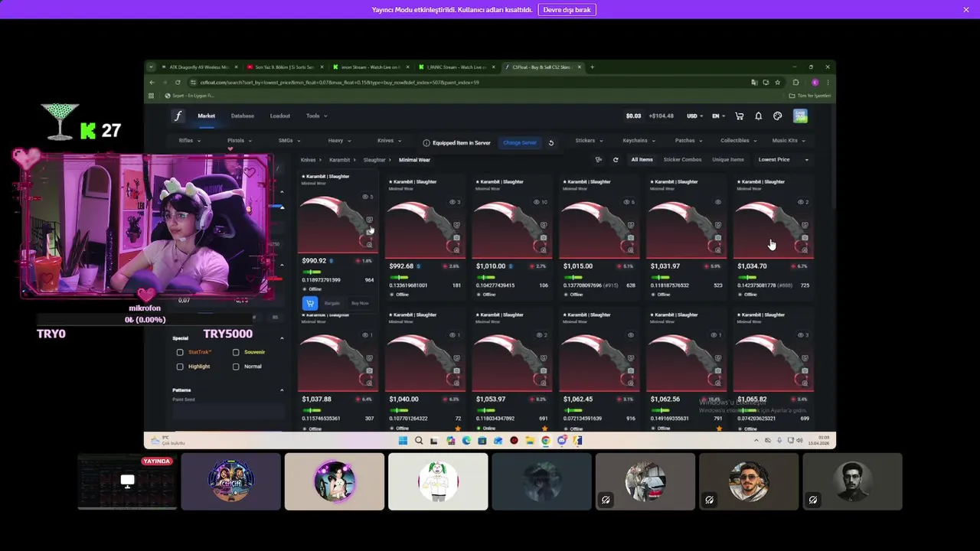Click the filter toggle icon beside refresh
The image size is (980, 551).
coord(599,160)
